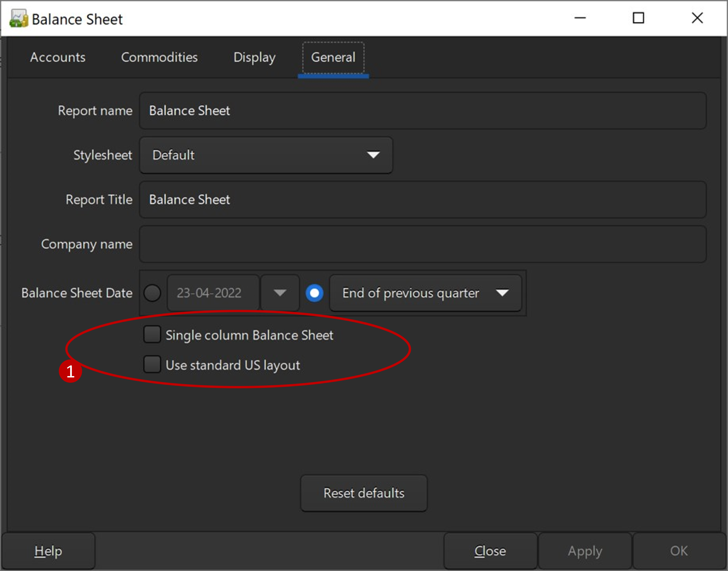Expand the End of previous quarter dropdown
The height and width of the screenshot is (571, 728).
(425, 293)
